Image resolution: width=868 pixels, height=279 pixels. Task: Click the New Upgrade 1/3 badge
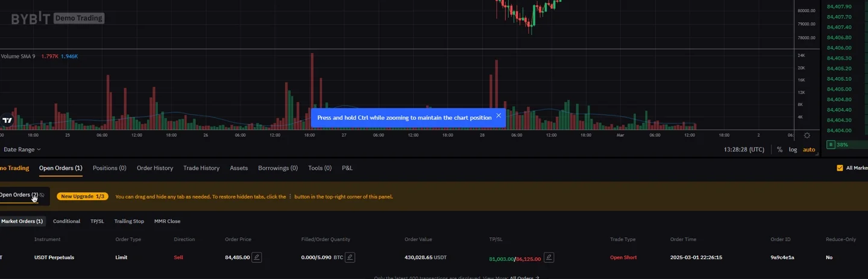(x=83, y=196)
